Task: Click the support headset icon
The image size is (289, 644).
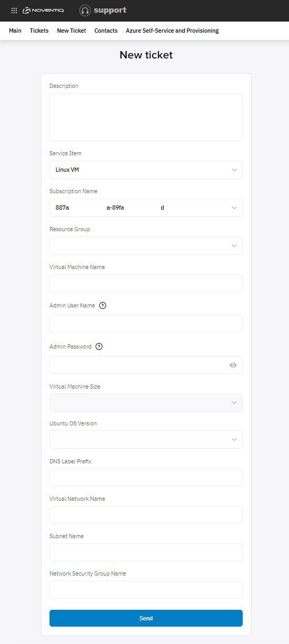Action: [x=85, y=10]
